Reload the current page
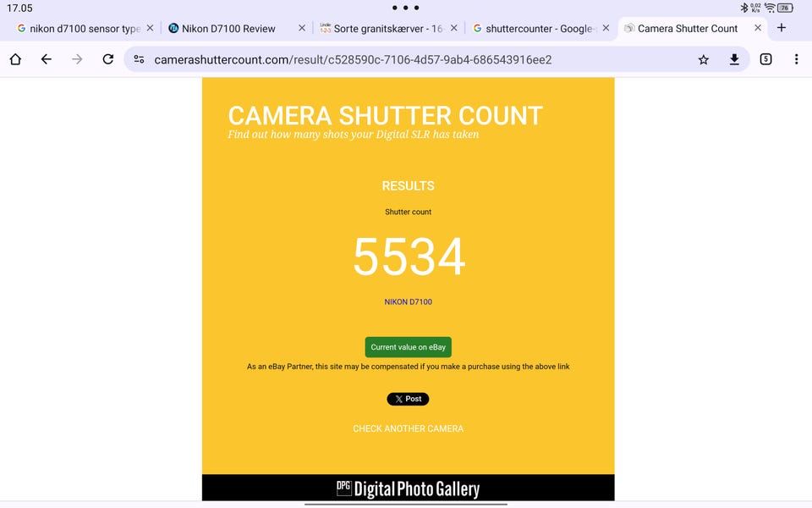The width and height of the screenshot is (812, 508). pos(107,59)
